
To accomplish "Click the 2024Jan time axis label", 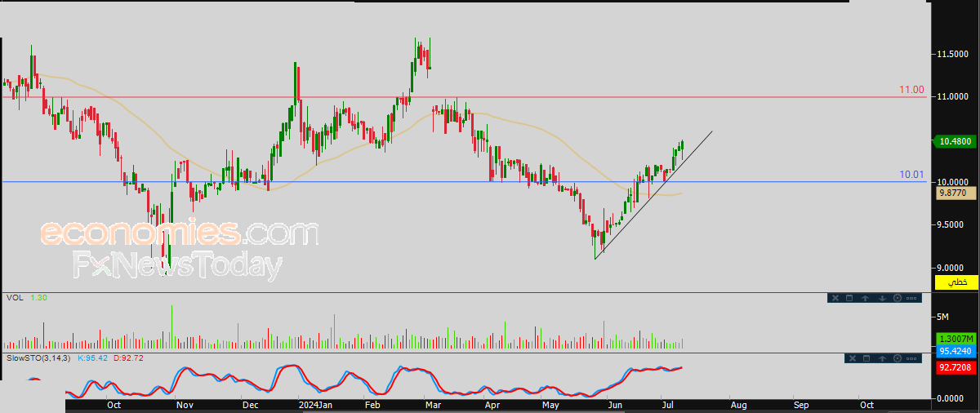I will click(x=316, y=404).
